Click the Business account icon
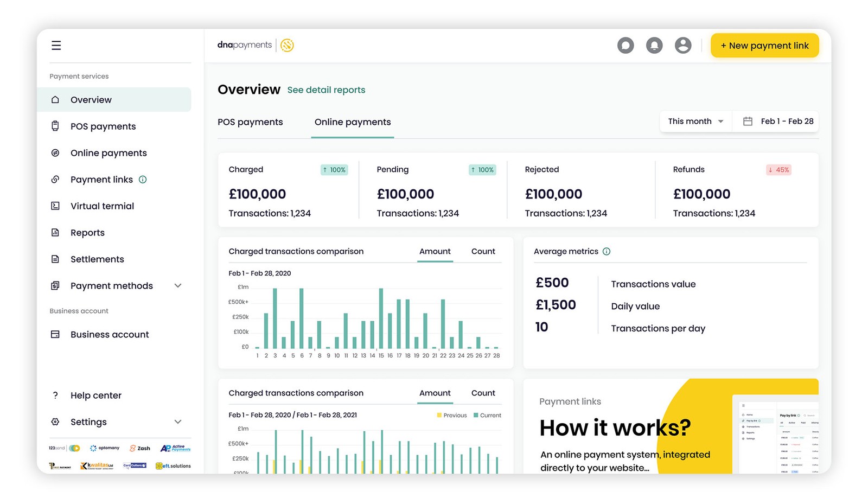 tap(55, 335)
